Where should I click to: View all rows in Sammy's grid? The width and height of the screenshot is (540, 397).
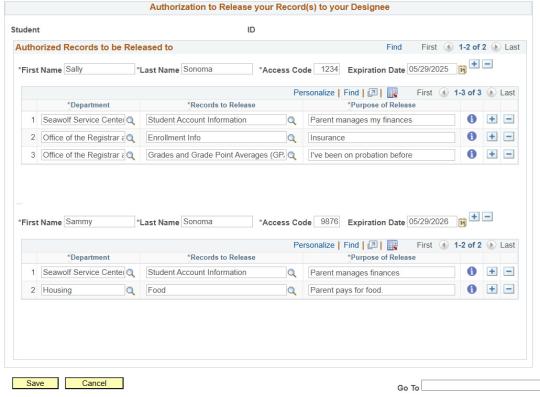click(372, 245)
